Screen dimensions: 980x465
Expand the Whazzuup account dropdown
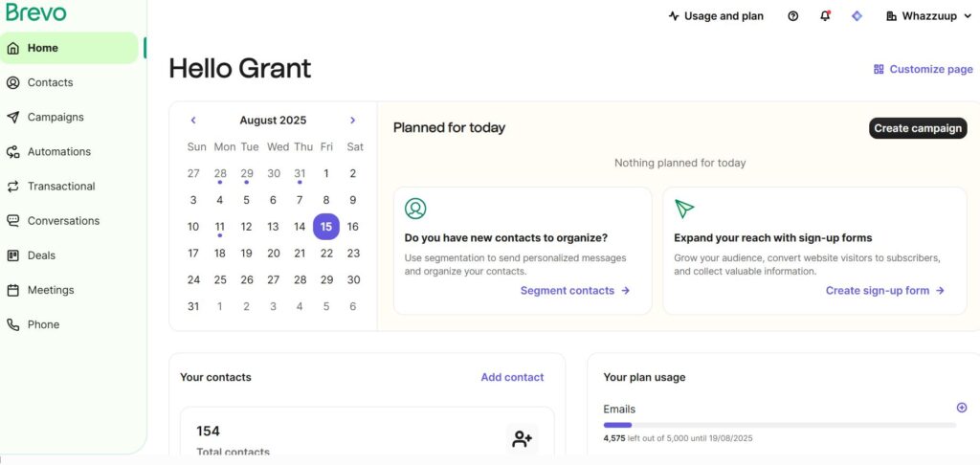click(x=928, y=16)
